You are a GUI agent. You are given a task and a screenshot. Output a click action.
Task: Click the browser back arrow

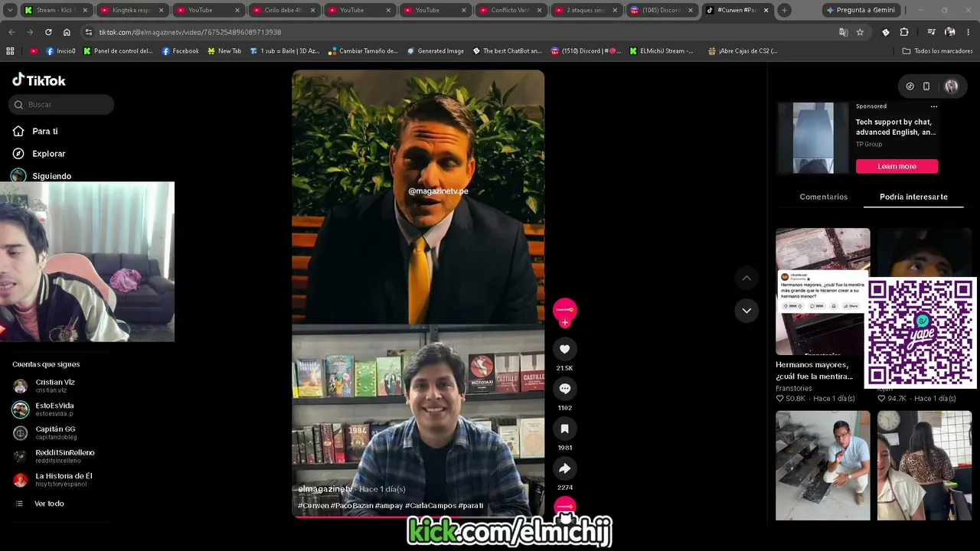(x=11, y=32)
